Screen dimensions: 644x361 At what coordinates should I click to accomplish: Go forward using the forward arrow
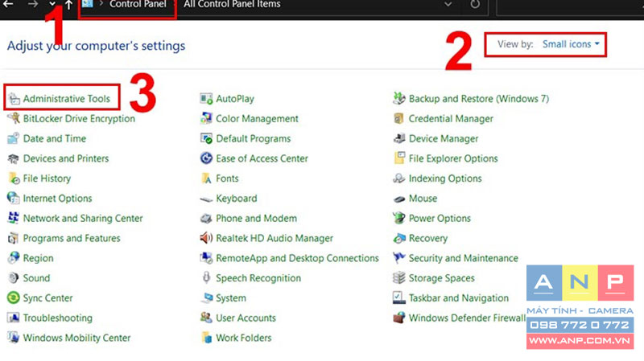pyautogui.click(x=33, y=4)
